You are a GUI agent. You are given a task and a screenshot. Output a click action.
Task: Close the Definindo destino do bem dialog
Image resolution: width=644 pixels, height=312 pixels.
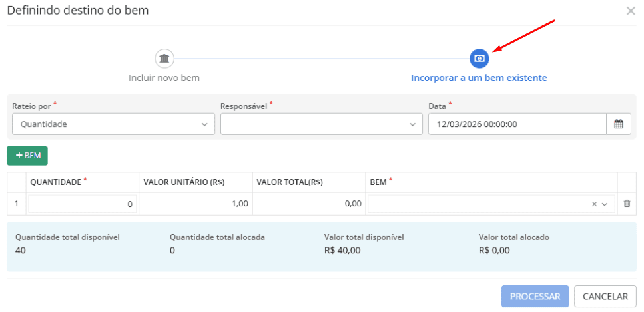click(x=630, y=11)
